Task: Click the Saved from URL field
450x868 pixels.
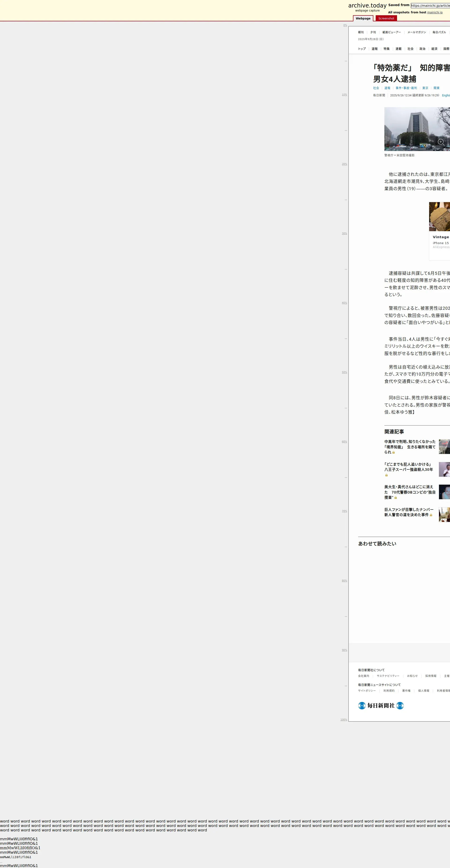Action: [430, 5]
